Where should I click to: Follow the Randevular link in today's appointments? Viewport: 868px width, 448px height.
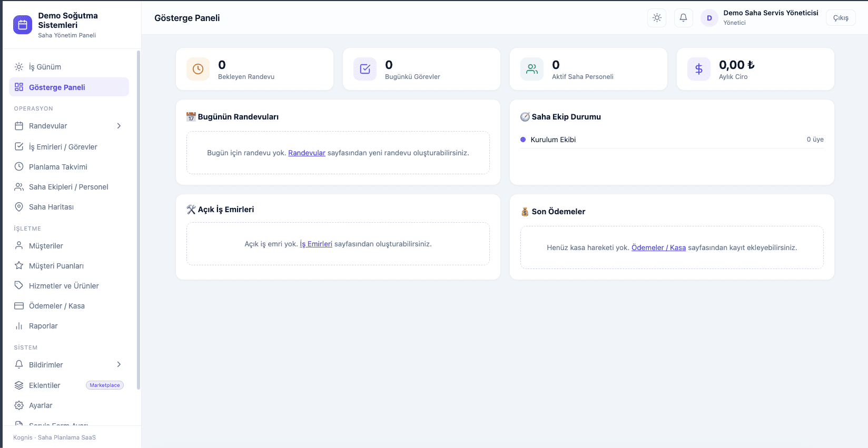click(x=307, y=153)
